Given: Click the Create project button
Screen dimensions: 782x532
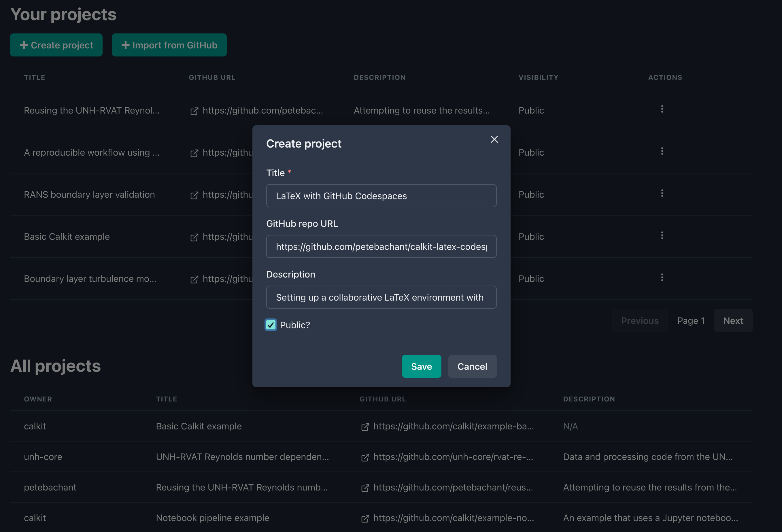Looking at the screenshot, I should pos(56,45).
